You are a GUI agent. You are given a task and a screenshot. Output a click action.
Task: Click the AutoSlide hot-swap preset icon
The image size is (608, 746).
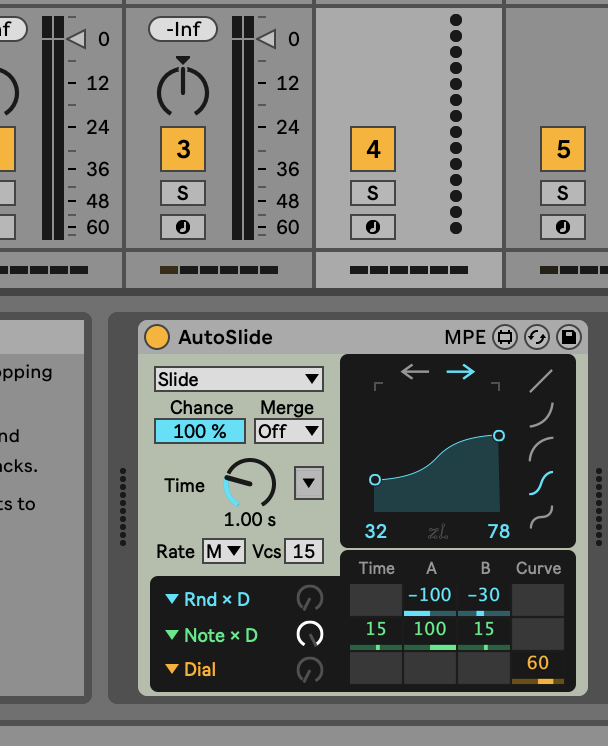pos(537,337)
